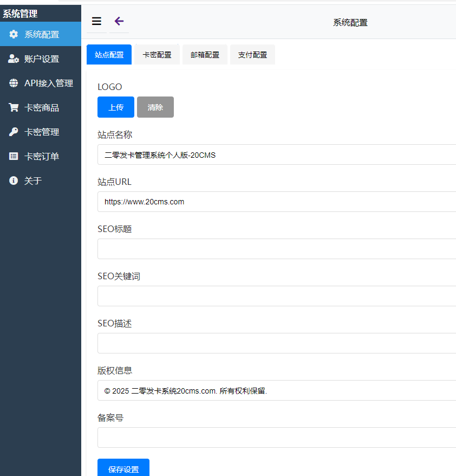Switch to the 邮箱配置 tab

point(205,55)
